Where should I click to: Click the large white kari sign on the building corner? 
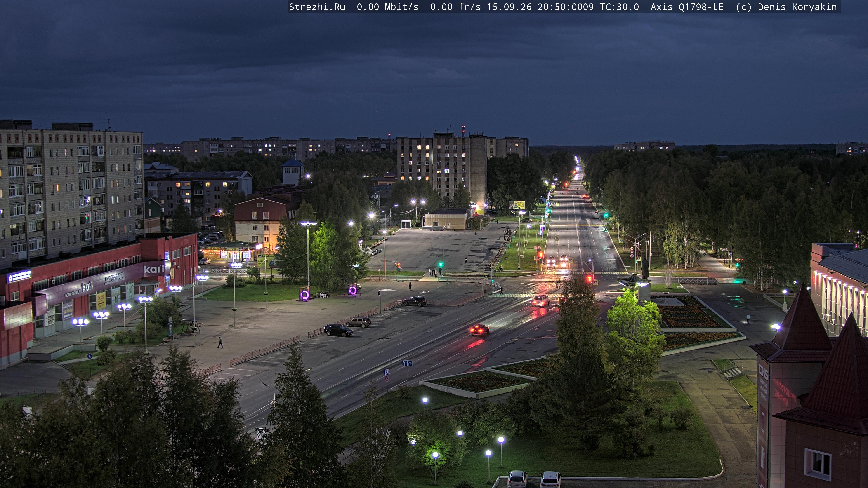pos(154,269)
